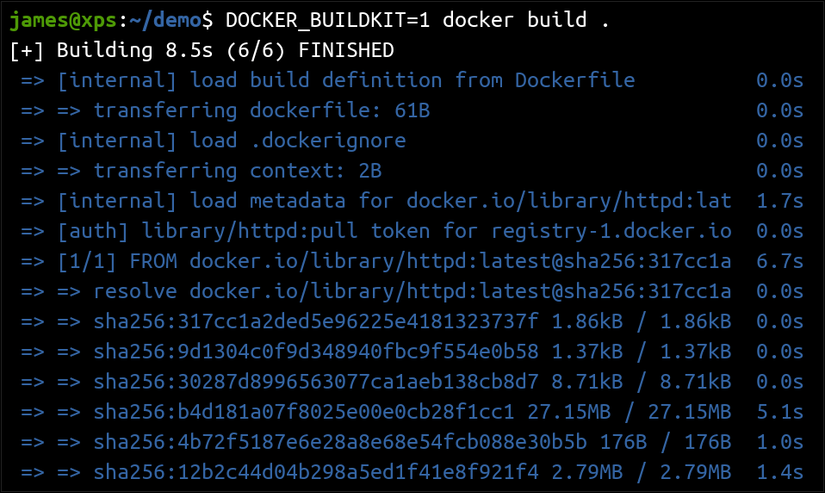Click the 6.7s duration for the FROM step

[x=780, y=262]
